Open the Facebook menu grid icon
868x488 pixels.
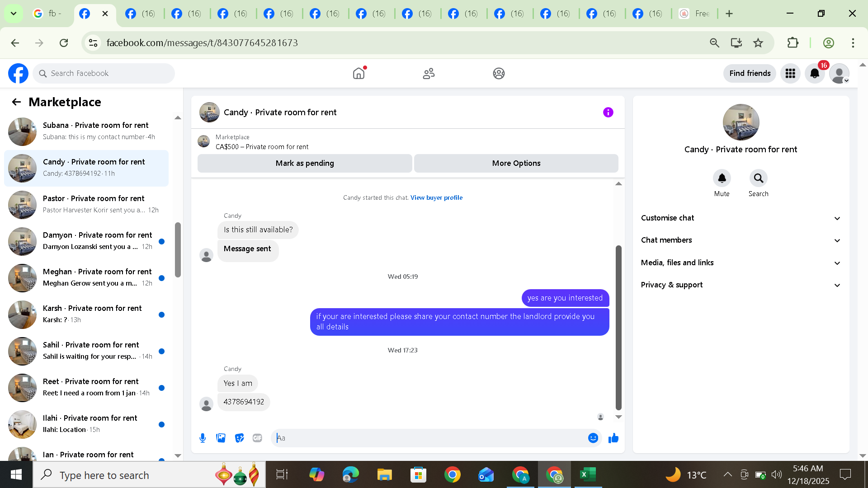tap(790, 73)
